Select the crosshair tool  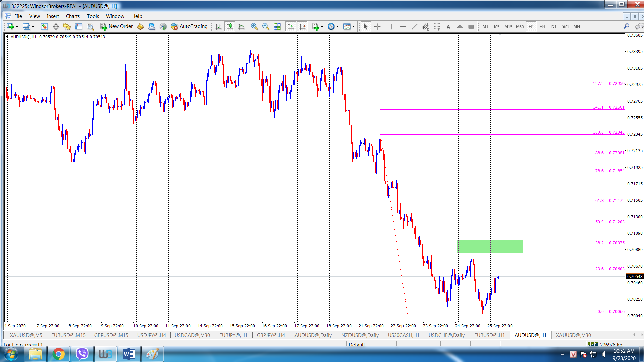(x=377, y=26)
